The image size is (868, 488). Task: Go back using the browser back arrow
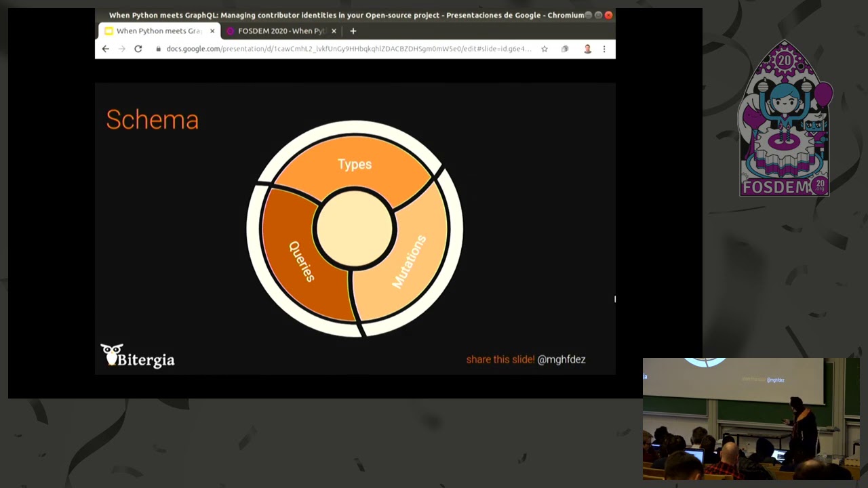105,49
